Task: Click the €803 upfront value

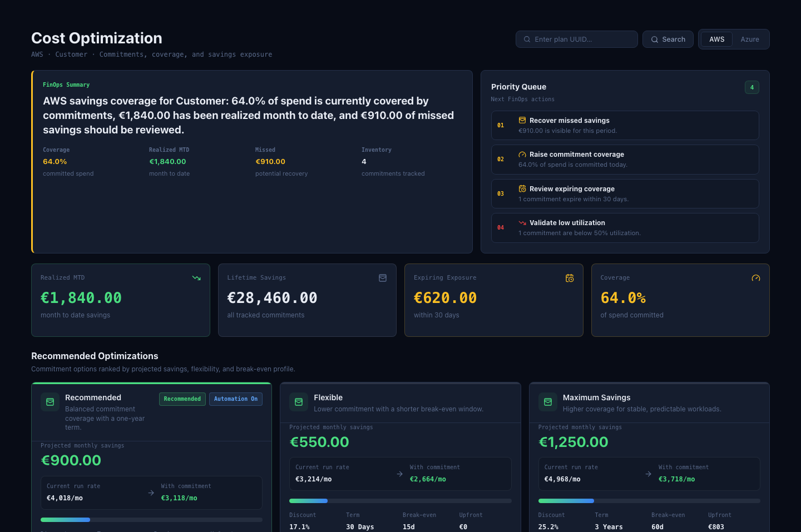Action: [x=716, y=527]
